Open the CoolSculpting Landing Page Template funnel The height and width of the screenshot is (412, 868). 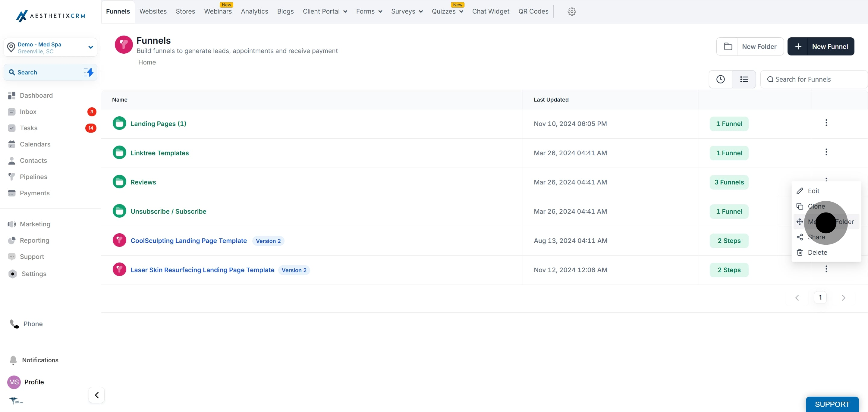coord(188,241)
